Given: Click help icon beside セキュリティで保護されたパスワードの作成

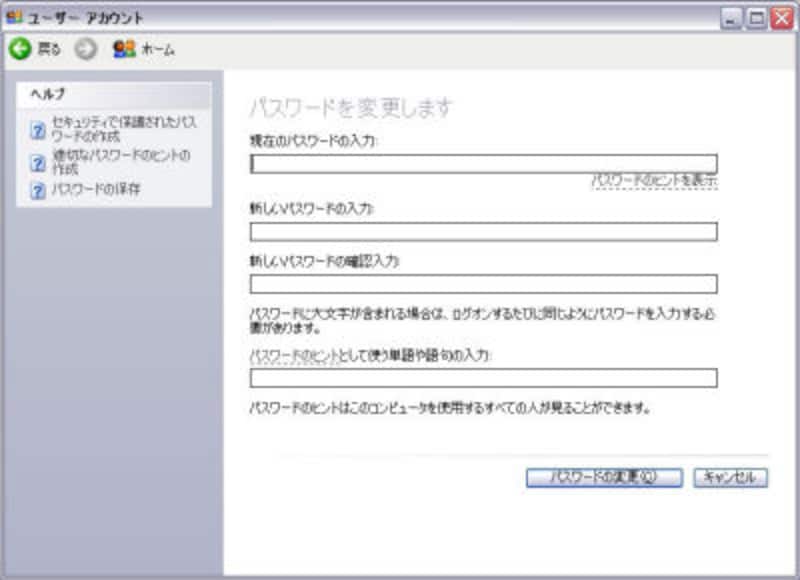Looking at the screenshot, I should [38, 130].
